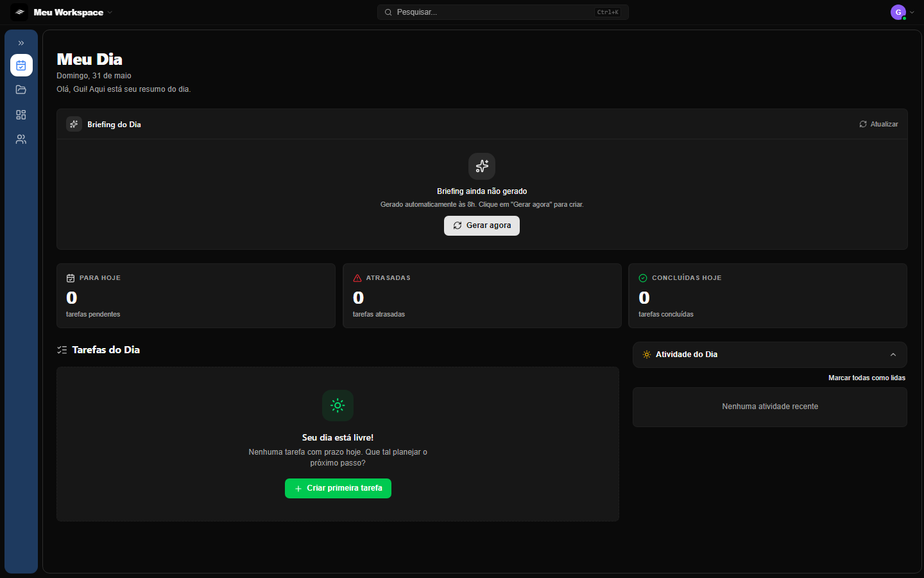Click the Atualizar briefing button
The height and width of the screenshot is (578, 924).
point(879,124)
